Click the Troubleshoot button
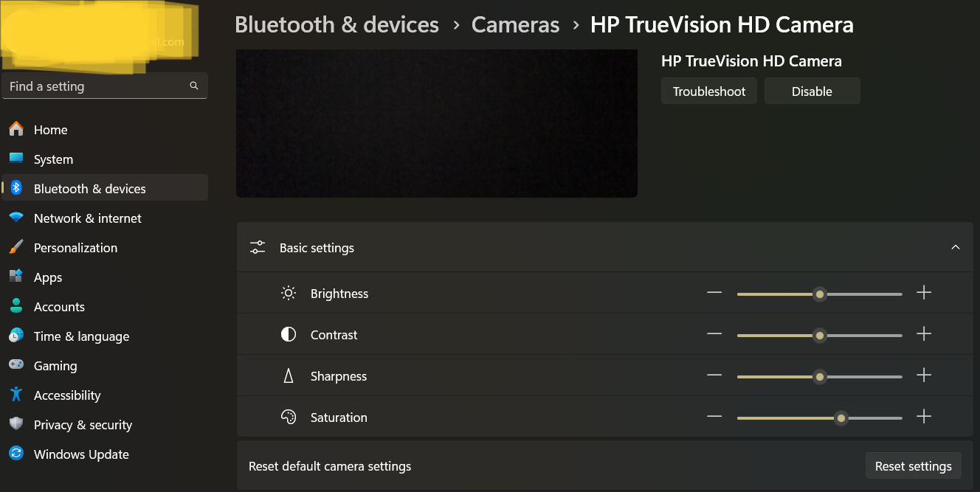This screenshot has width=980, height=492. (x=709, y=91)
